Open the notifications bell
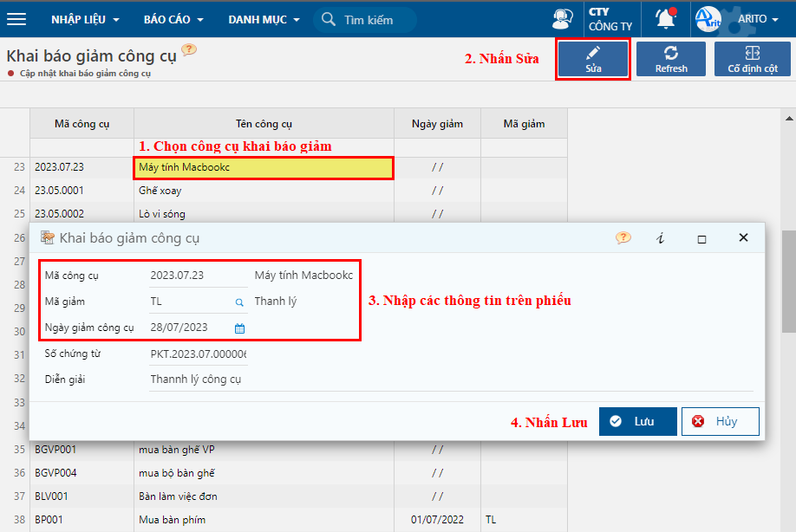This screenshot has height=532, width=796. point(665,19)
